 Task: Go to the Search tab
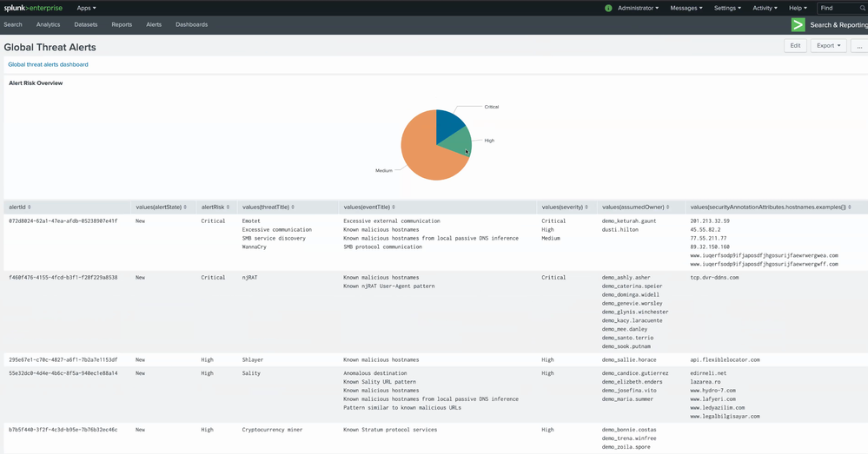click(13, 25)
